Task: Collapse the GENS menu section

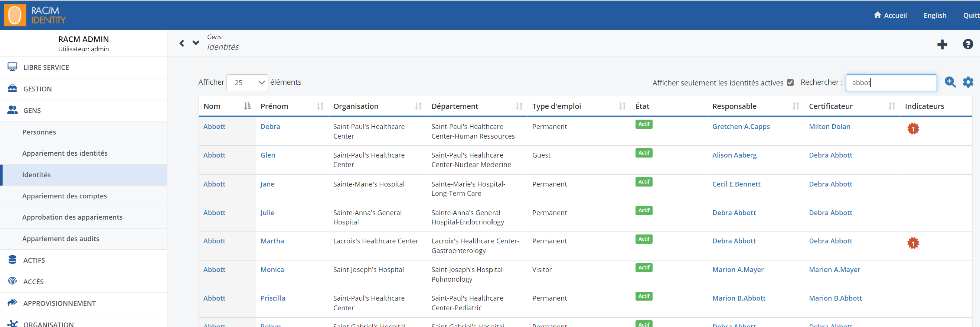Action: point(83,110)
